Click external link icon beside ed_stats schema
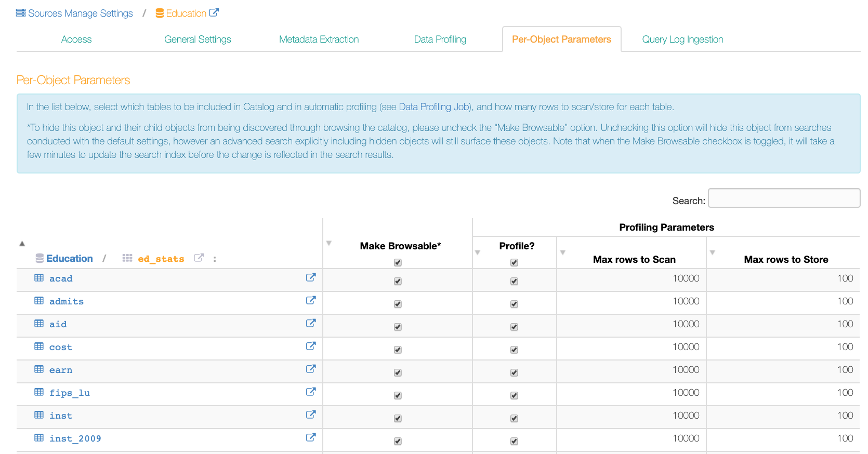The height and width of the screenshot is (454, 868). pyautogui.click(x=199, y=258)
